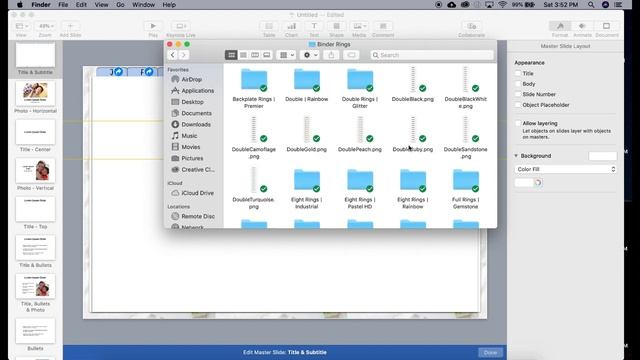This screenshot has height=360, width=640.
Task: Collapse the Background section
Action: tap(516, 156)
